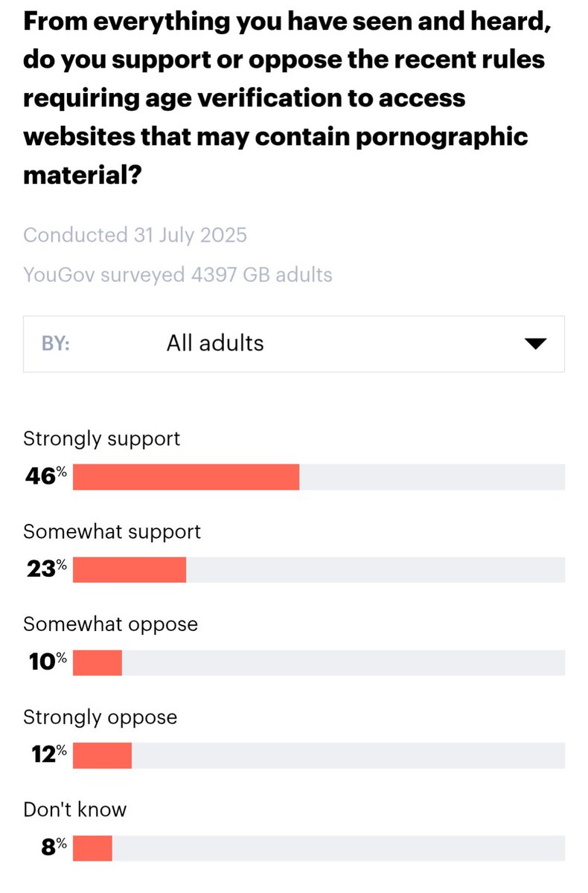Select the 'Don't know' label text

75,809
